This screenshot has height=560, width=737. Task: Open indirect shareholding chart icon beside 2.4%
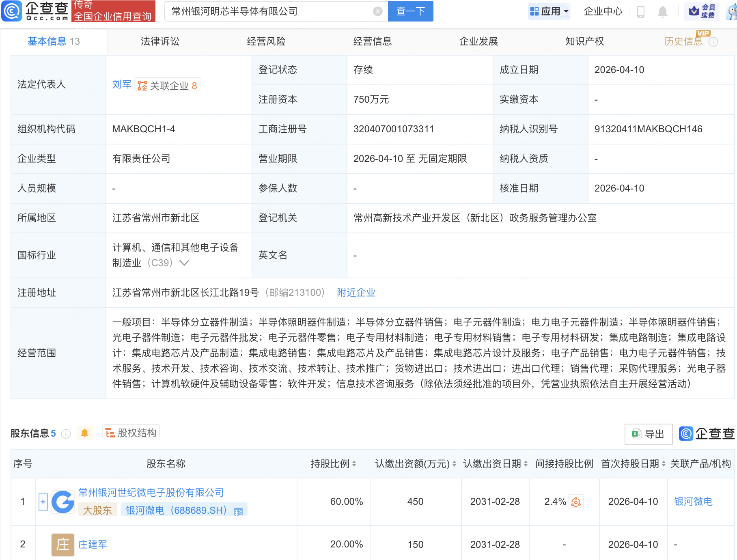(576, 502)
